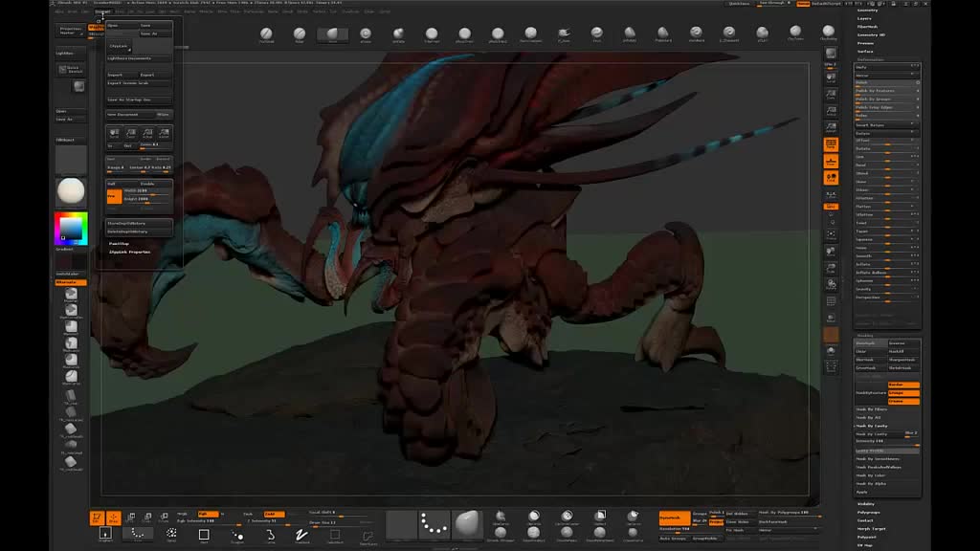Click Inverse mask button in Masking

(x=903, y=343)
